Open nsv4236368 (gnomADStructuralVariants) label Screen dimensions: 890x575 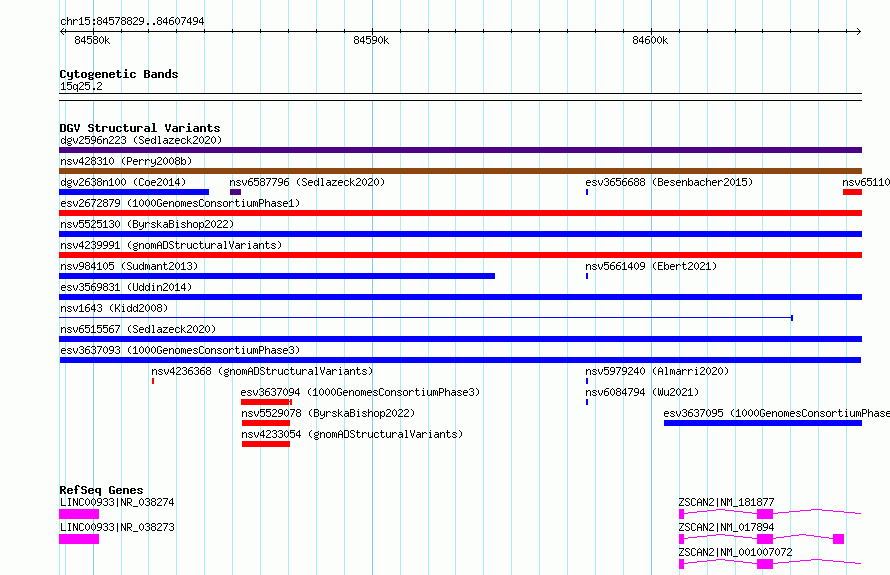click(x=262, y=371)
